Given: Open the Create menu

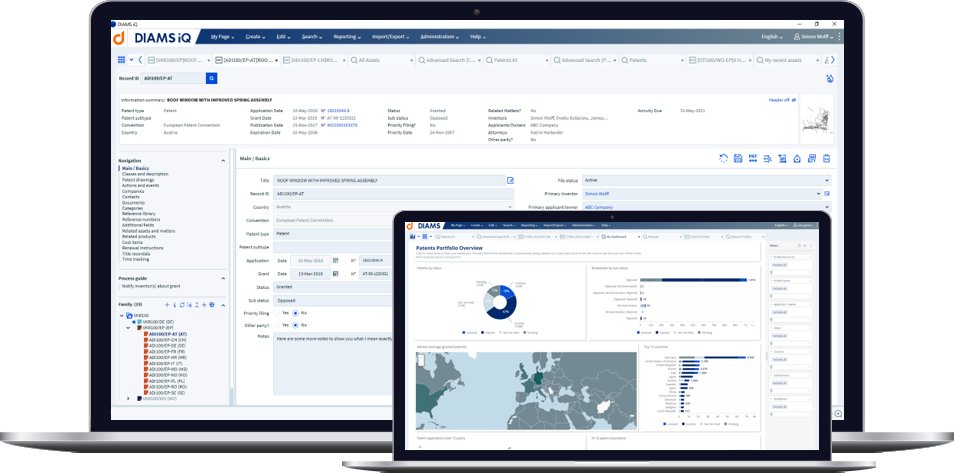Looking at the screenshot, I should click(x=255, y=37).
